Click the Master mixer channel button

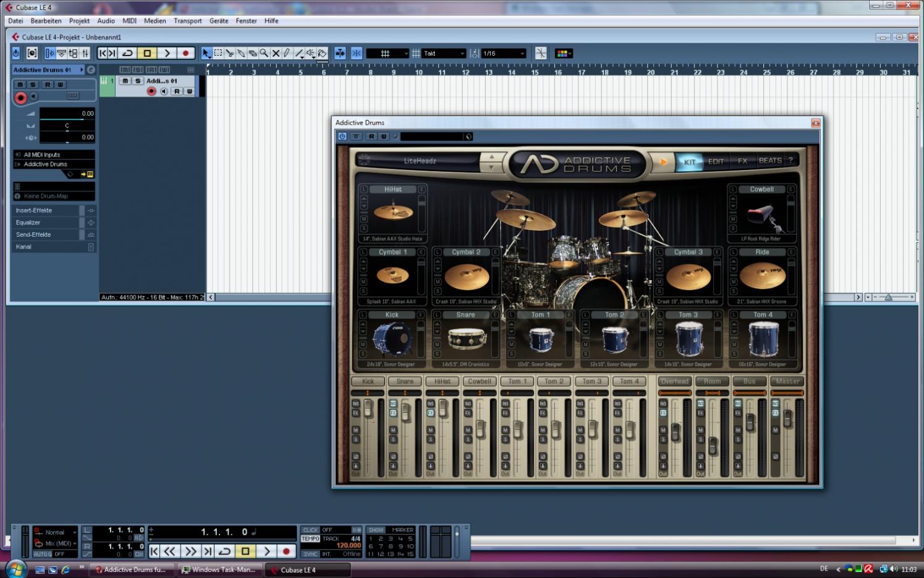(x=787, y=381)
